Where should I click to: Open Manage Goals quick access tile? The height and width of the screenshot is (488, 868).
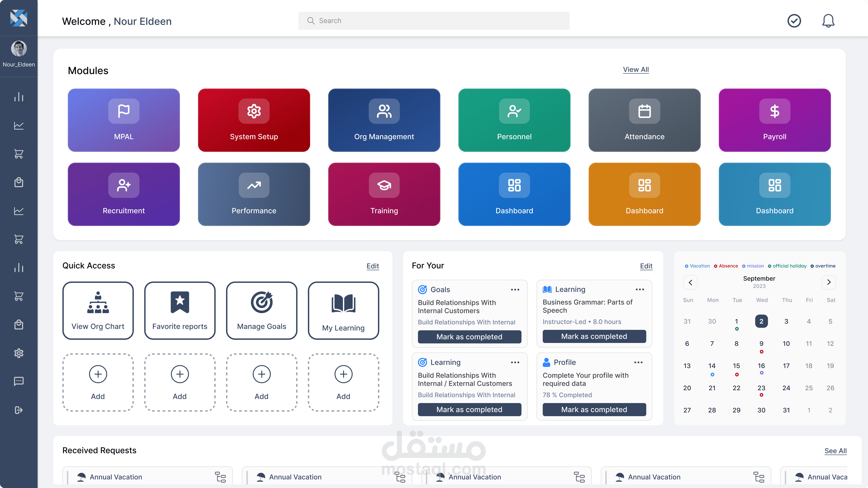coord(262,310)
